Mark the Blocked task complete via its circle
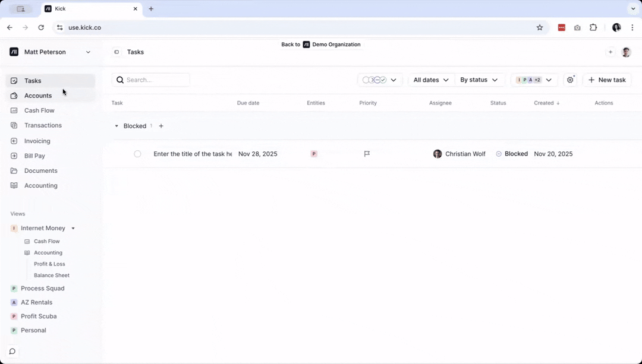The image size is (642, 364). [137, 153]
